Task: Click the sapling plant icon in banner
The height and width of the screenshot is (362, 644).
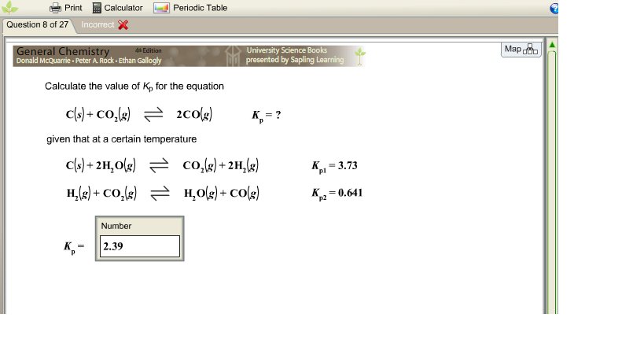Action: click(x=360, y=57)
